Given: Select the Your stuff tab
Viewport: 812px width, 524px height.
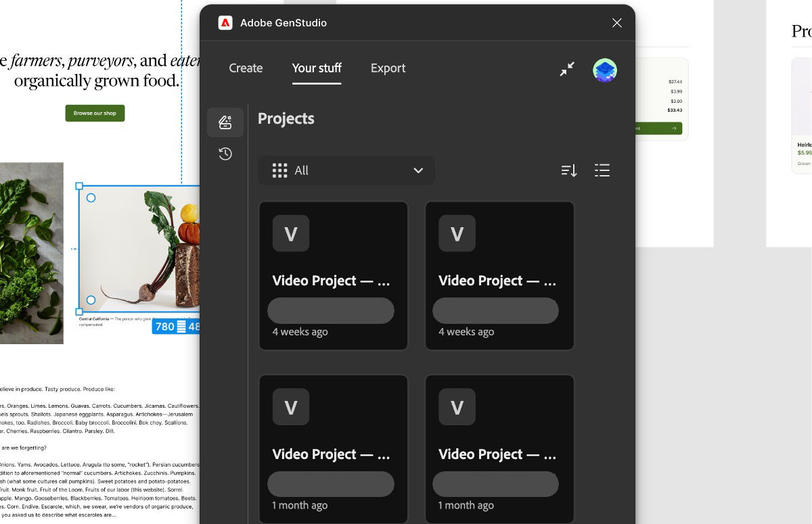Looking at the screenshot, I should click(316, 68).
